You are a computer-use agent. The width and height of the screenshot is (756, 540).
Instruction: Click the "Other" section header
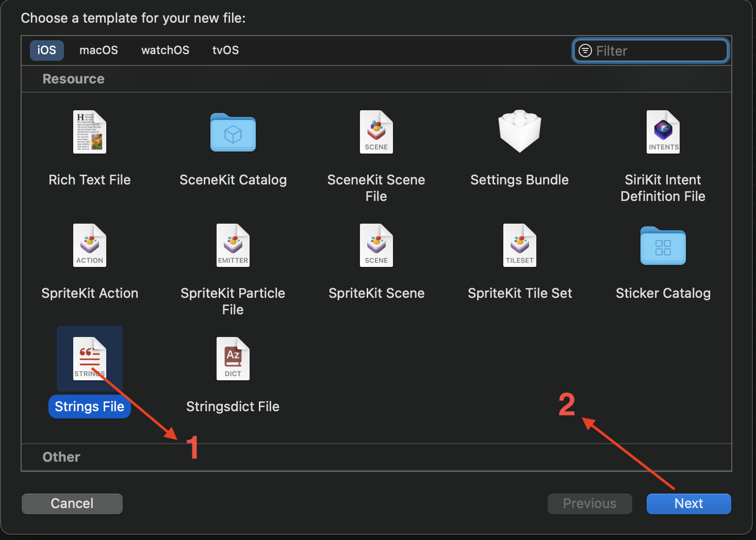click(61, 457)
